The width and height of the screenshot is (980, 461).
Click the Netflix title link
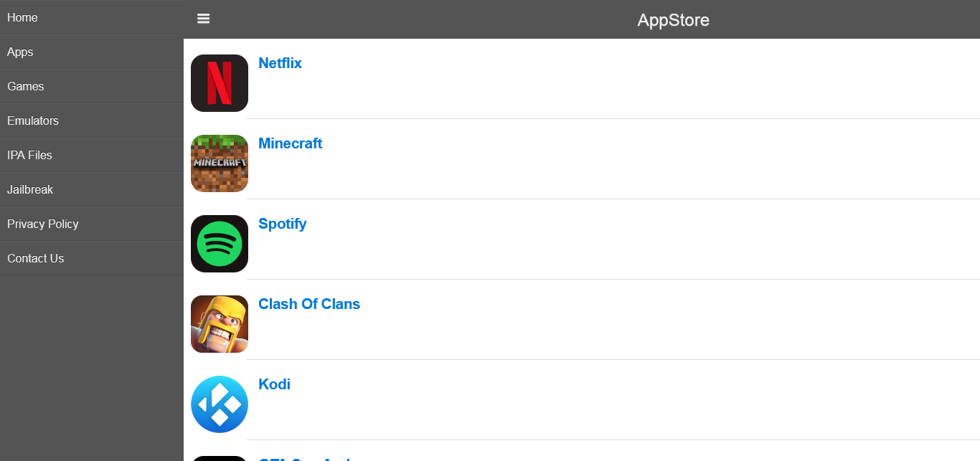pyautogui.click(x=280, y=63)
